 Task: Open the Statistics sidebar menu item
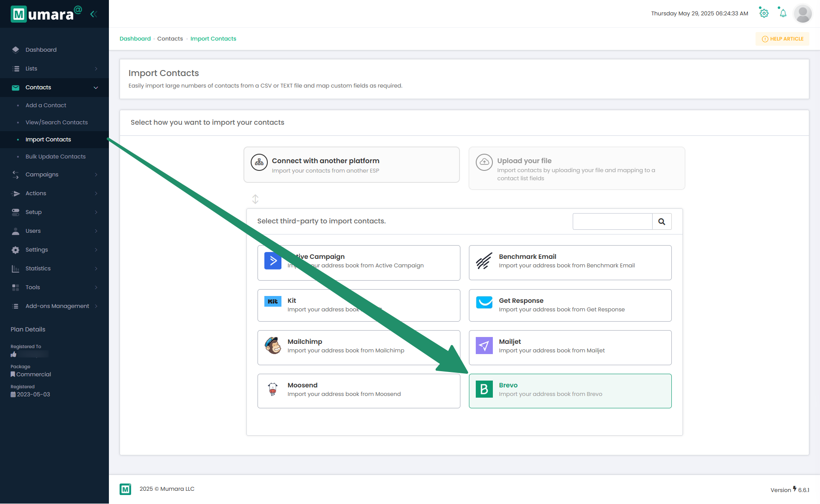click(x=54, y=269)
